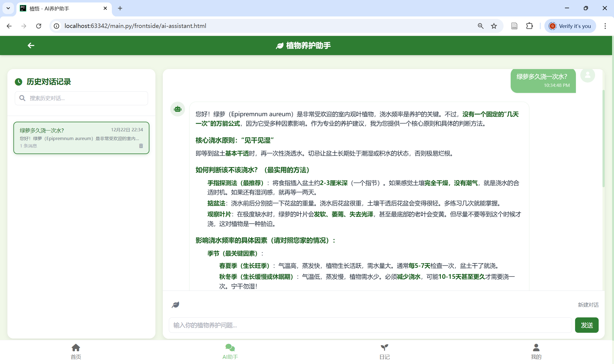
Task: Delete the 绿萝 conversation via trash icon
Action: tap(141, 146)
